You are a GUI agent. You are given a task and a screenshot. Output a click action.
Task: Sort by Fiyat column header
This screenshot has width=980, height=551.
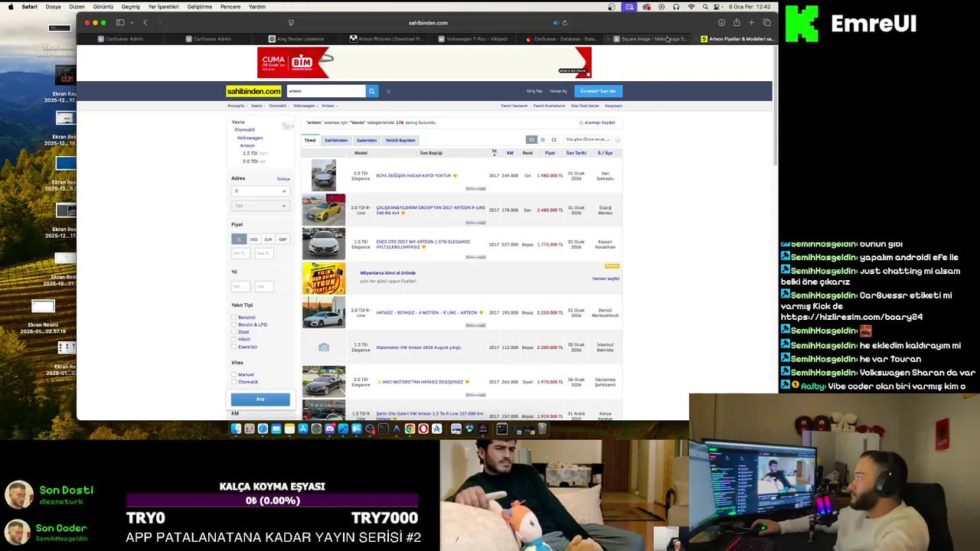(x=550, y=153)
